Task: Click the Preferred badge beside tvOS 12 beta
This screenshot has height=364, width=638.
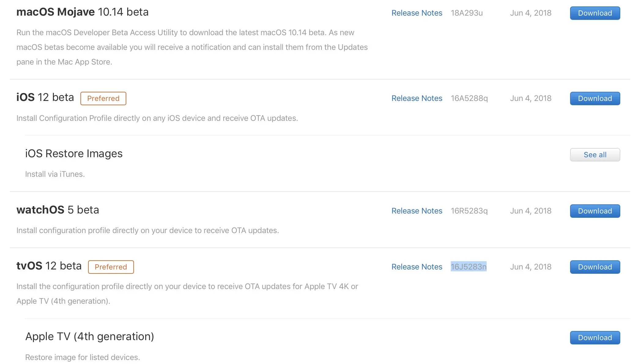Action: [111, 267]
